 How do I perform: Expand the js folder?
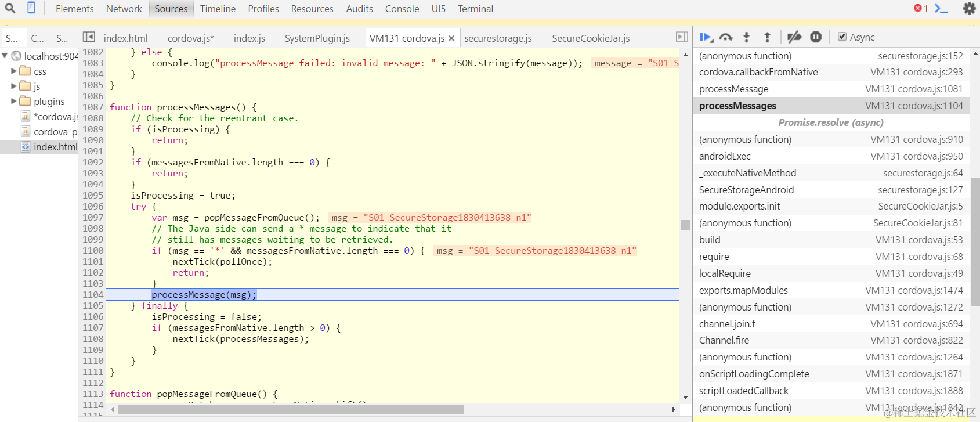14,86
